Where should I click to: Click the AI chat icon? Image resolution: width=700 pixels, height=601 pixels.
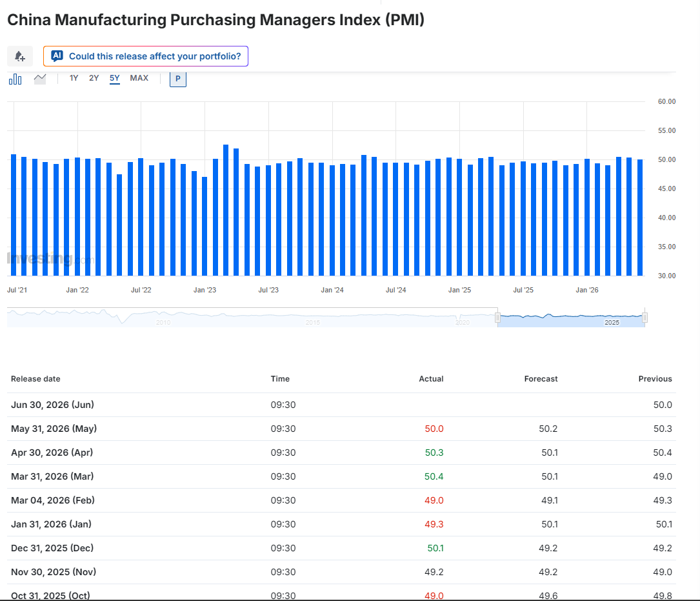click(x=57, y=56)
